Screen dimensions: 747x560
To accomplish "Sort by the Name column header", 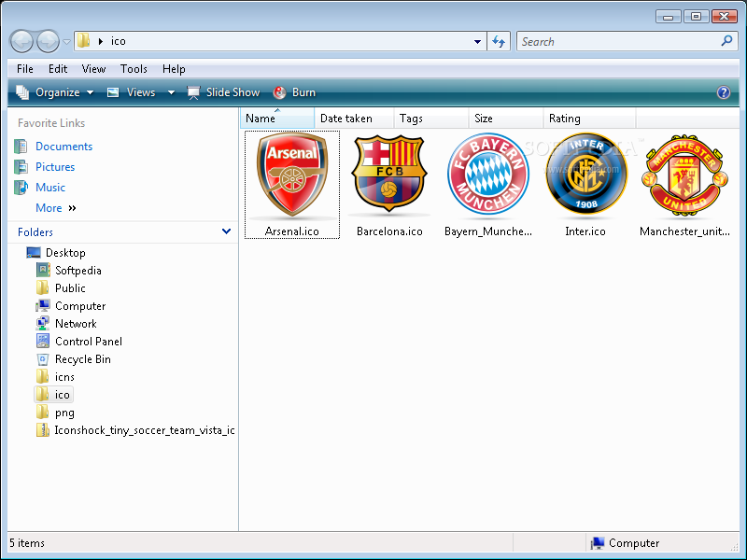I will [277, 119].
